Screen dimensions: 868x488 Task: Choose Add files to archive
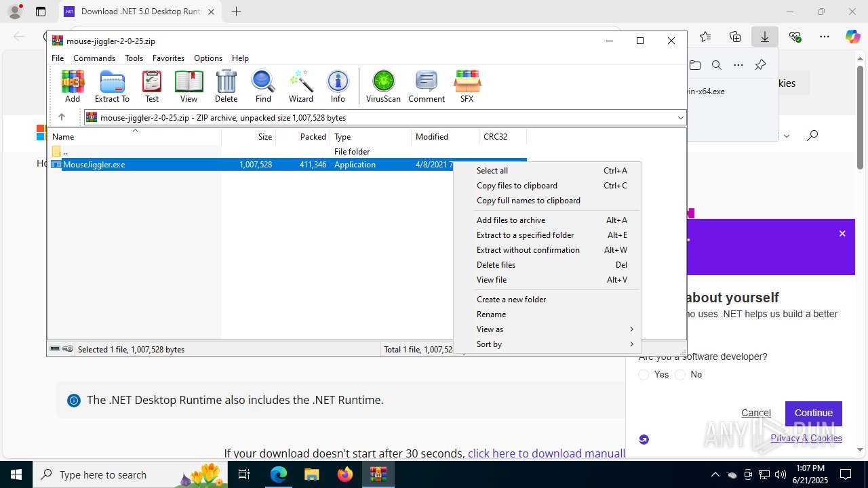(547, 220)
